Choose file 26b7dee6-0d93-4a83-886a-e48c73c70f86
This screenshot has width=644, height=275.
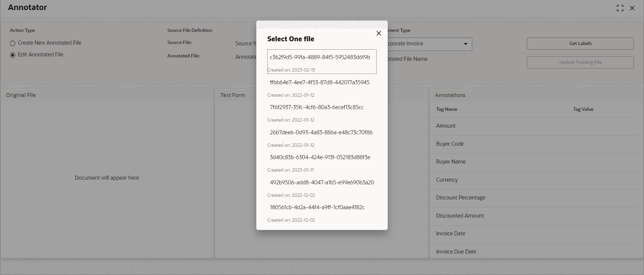pyautogui.click(x=322, y=137)
